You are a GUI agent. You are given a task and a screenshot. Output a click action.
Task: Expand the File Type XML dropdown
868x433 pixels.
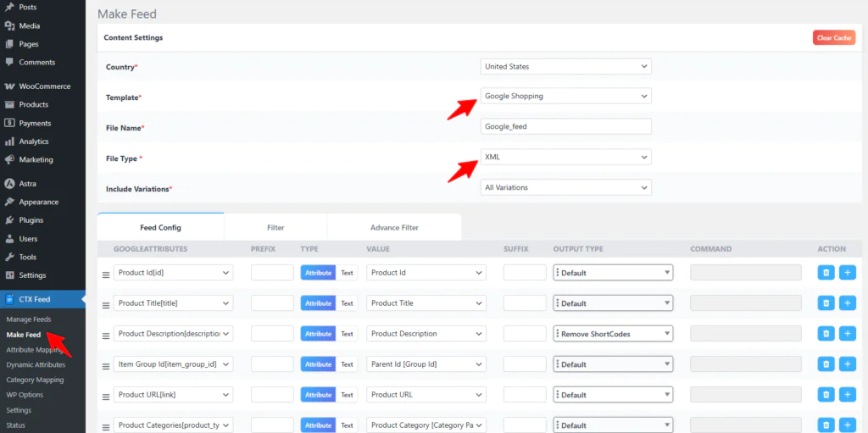pos(565,158)
